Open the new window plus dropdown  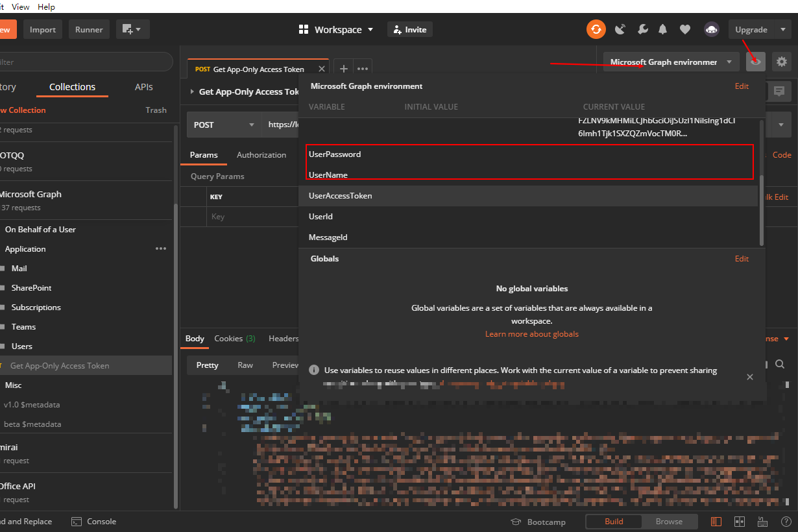click(x=133, y=29)
